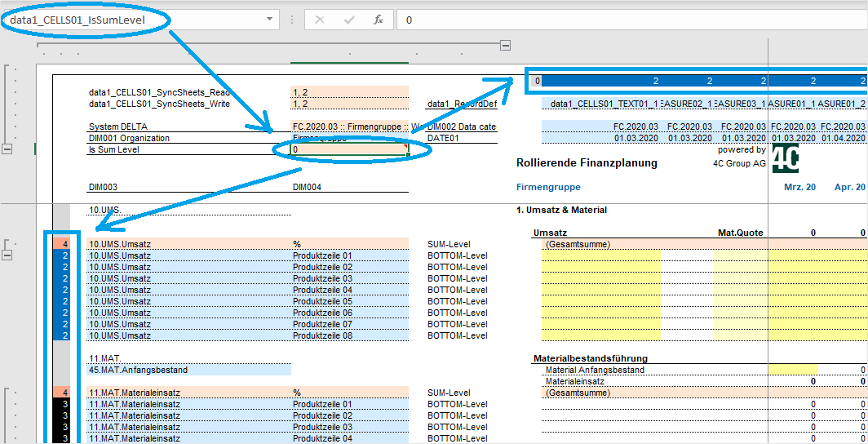Viewport: 868px width, 444px height.
Task: Click the Enter checkmark icon in formula bar
Action: (x=349, y=20)
